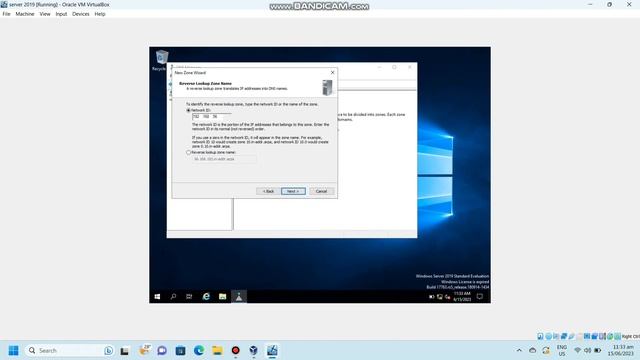Open Microsoft Store on host taskbar
640x360 pixels.
pyautogui.click(x=180, y=351)
